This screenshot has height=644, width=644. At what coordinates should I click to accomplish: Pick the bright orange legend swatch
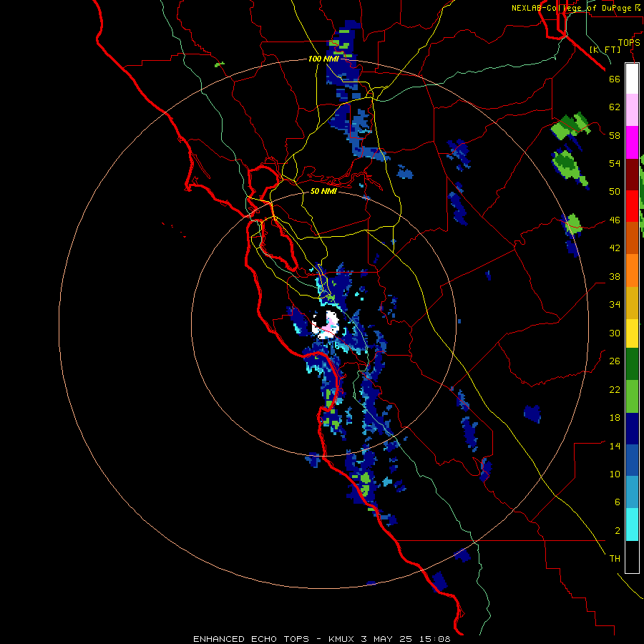632,270
